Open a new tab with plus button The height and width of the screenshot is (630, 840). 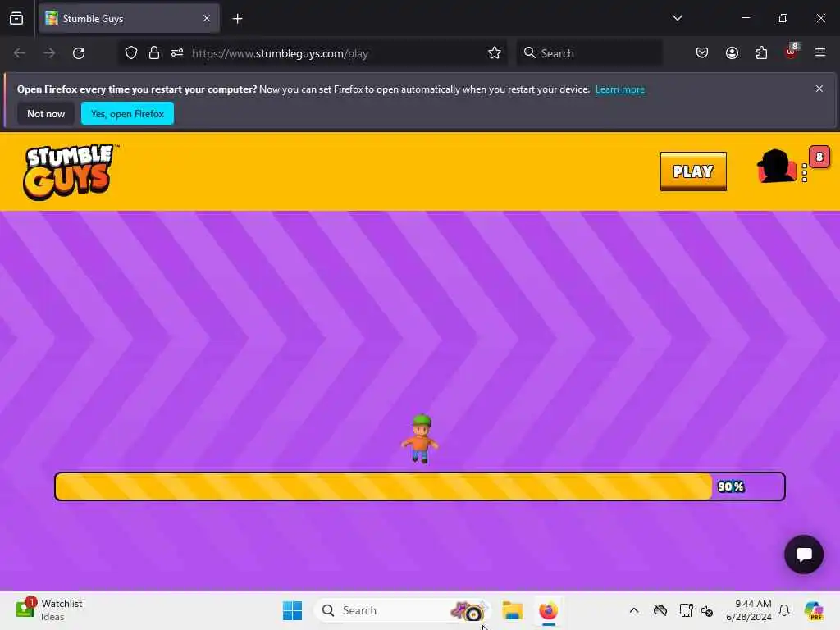pyautogui.click(x=237, y=19)
